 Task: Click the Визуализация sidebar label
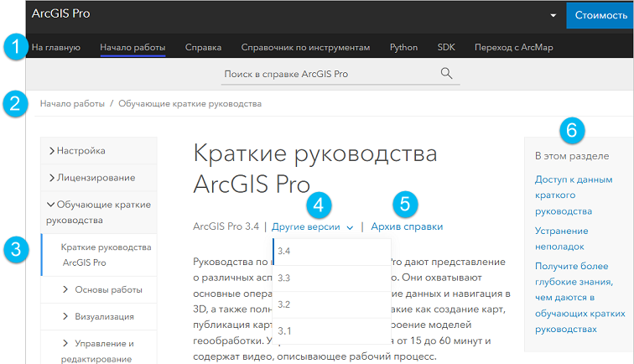pyautogui.click(x=104, y=317)
